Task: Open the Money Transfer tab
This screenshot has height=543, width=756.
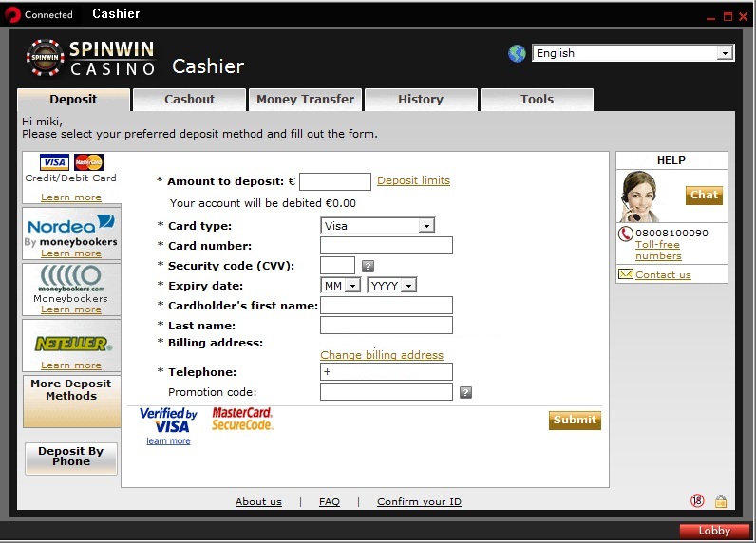Action: point(305,100)
